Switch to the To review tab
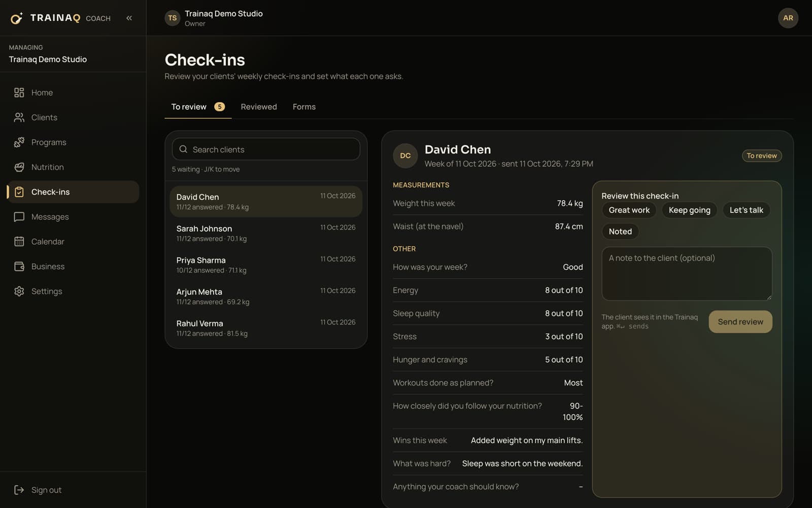 [198, 107]
